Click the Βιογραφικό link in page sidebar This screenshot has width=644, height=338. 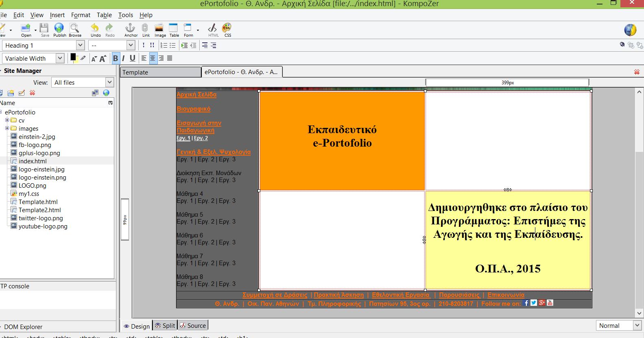193,109
